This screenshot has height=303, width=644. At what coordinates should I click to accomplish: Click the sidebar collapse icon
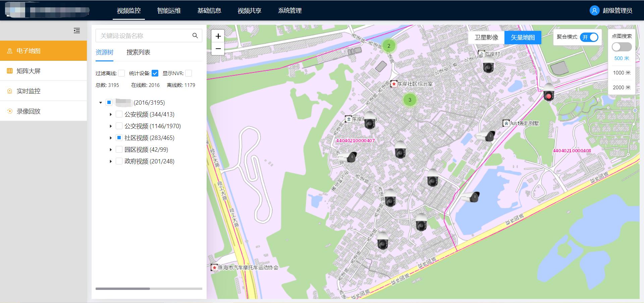pos(77,31)
